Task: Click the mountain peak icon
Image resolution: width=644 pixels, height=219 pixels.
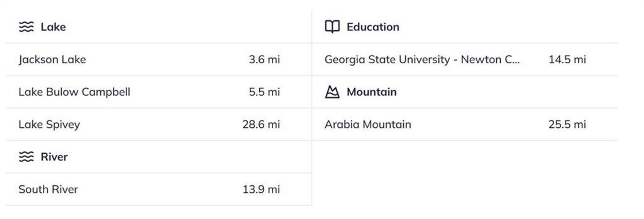Action: [332, 92]
